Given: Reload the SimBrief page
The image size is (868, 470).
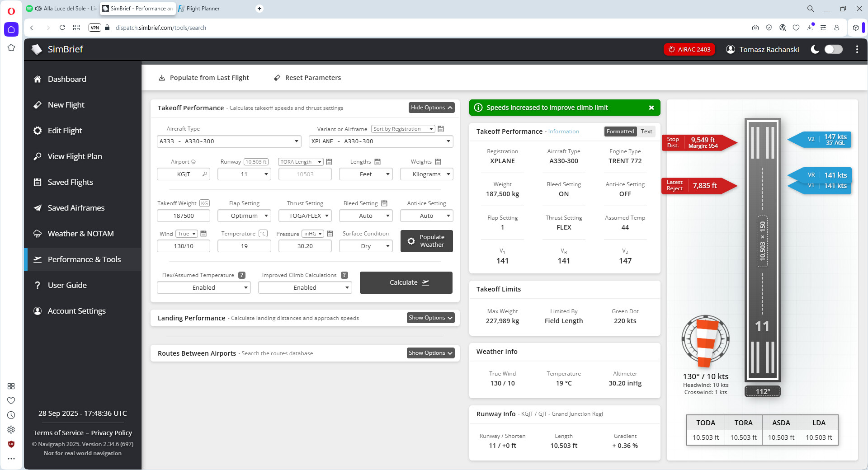Looking at the screenshot, I should click(62, 28).
